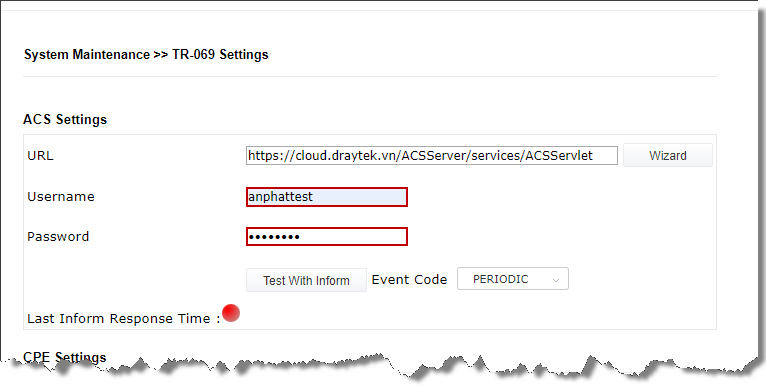
Task: Open the PERIODIC Event Code dropdown
Action: tap(512, 279)
